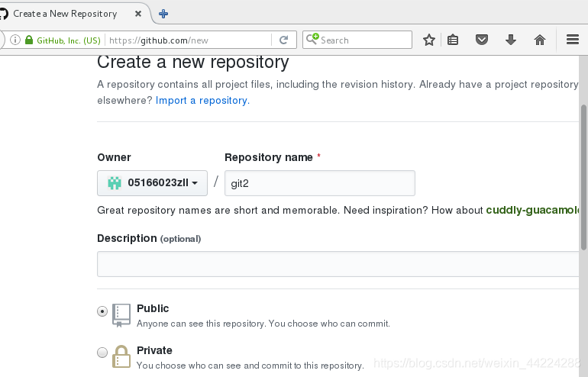Save page to Pocket icon
The image size is (588, 377).
point(482,40)
